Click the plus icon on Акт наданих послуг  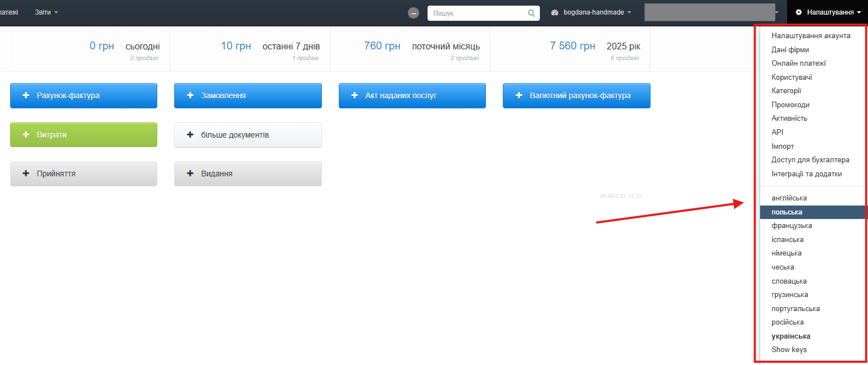[355, 95]
